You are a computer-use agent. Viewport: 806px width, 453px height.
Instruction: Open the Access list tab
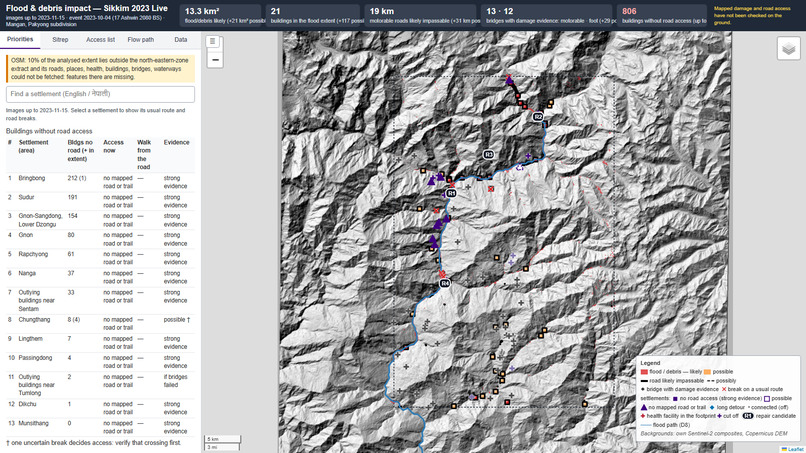[x=100, y=40]
